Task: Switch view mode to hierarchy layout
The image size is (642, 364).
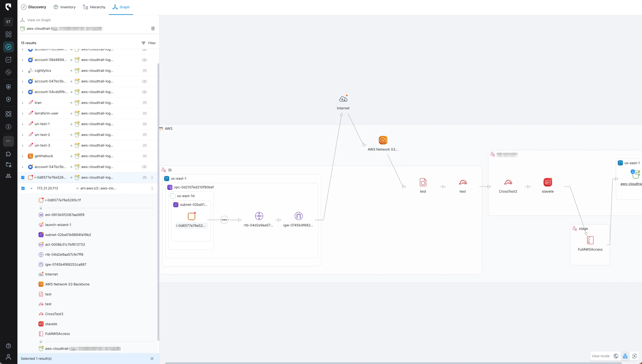Action: tap(625, 356)
